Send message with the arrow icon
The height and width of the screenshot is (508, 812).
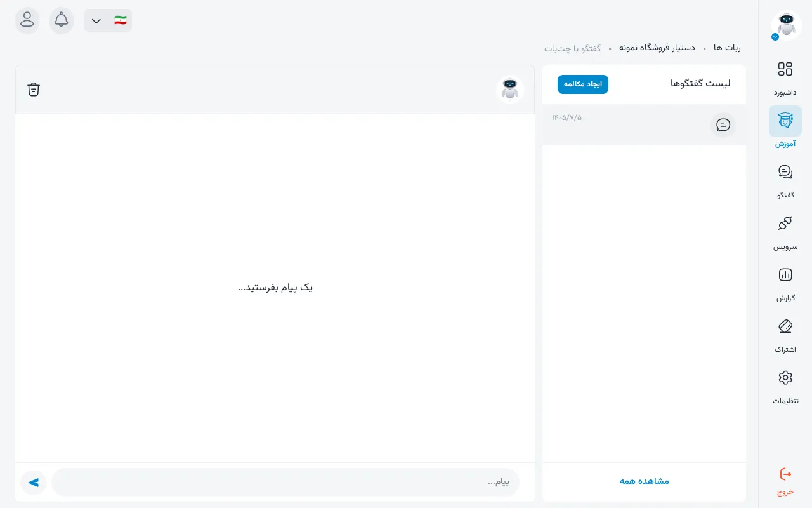point(34,483)
